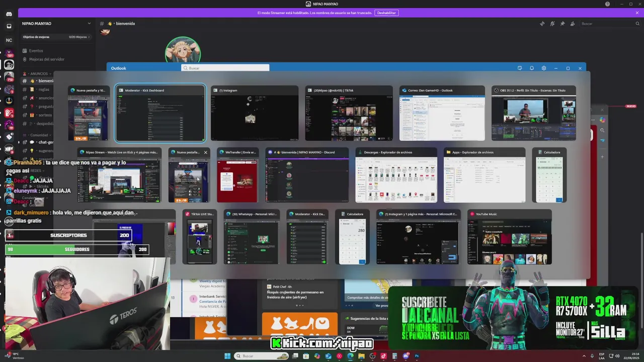Viewport: 644px width, 362px height.
Task: Open the Correo: Dan GamerHD - Outlook window
Action: (x=442, y=113)
